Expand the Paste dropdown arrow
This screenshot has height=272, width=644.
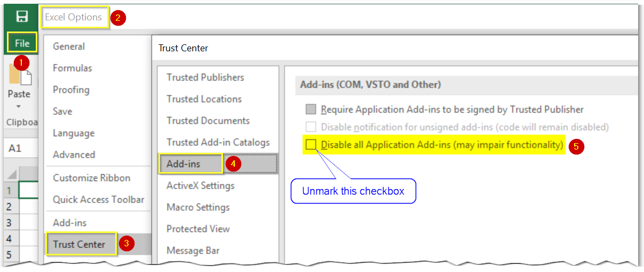tap(19, 106)
